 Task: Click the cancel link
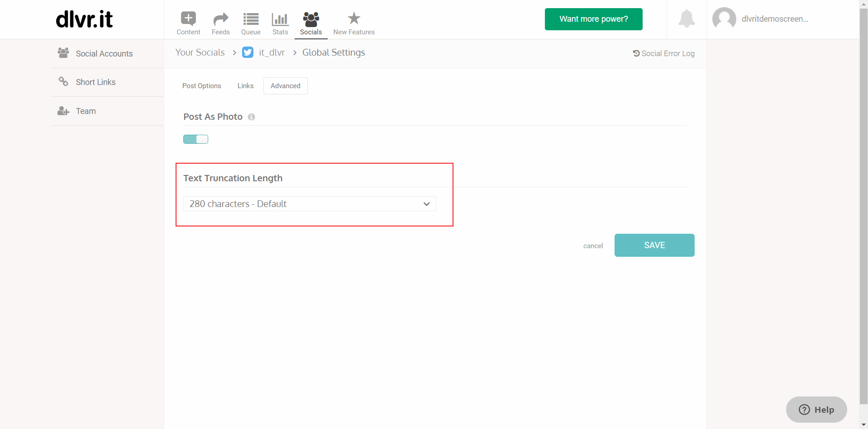pyautogui.click(x=593, y=246)
